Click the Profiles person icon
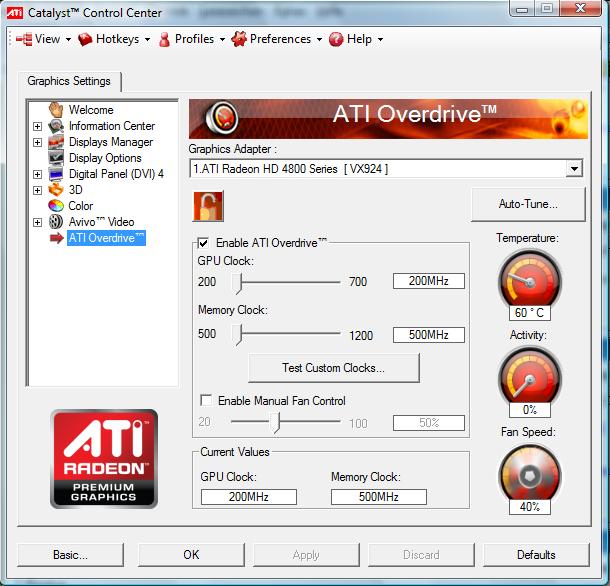The width and height of the screenshot is (610, 586). pyautogui.click(x=165, y=39)
